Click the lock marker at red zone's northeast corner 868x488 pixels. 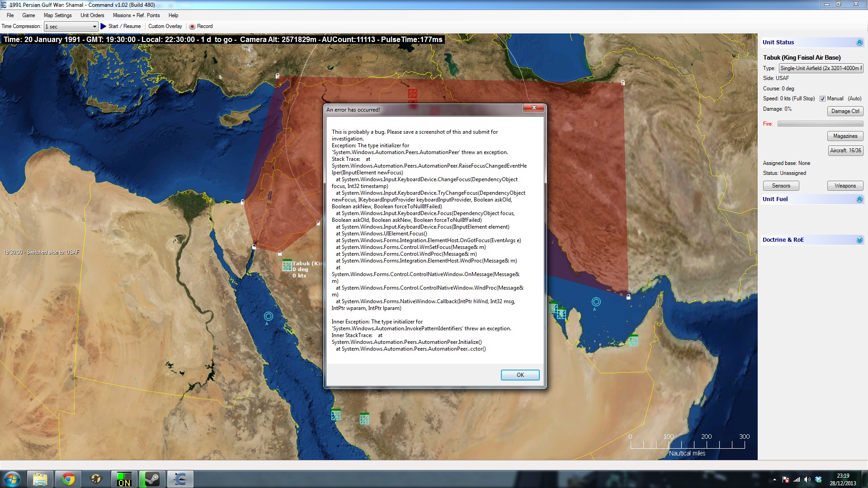[x=623, y=83]
